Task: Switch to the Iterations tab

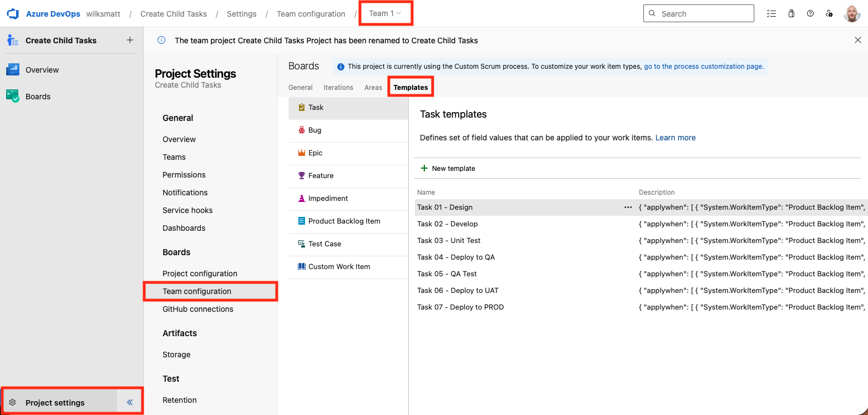Action: point(338,88)
